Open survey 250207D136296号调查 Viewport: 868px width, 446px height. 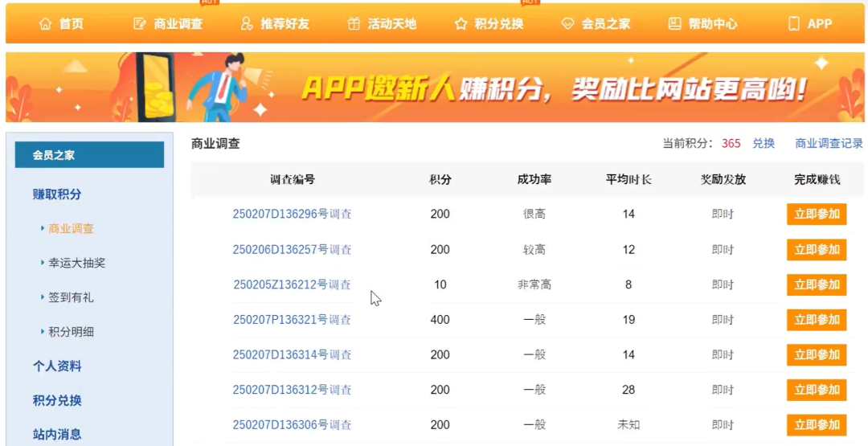tap(292, 214)
